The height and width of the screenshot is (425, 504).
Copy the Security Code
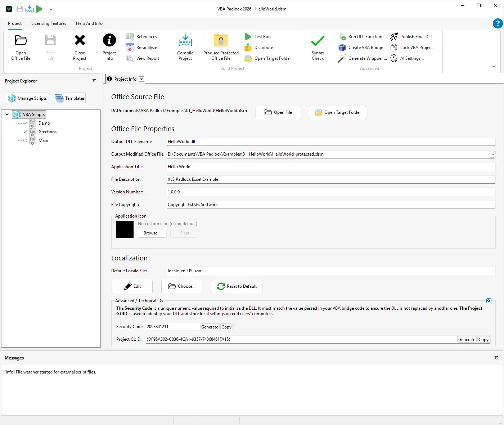tap(226, 327)
